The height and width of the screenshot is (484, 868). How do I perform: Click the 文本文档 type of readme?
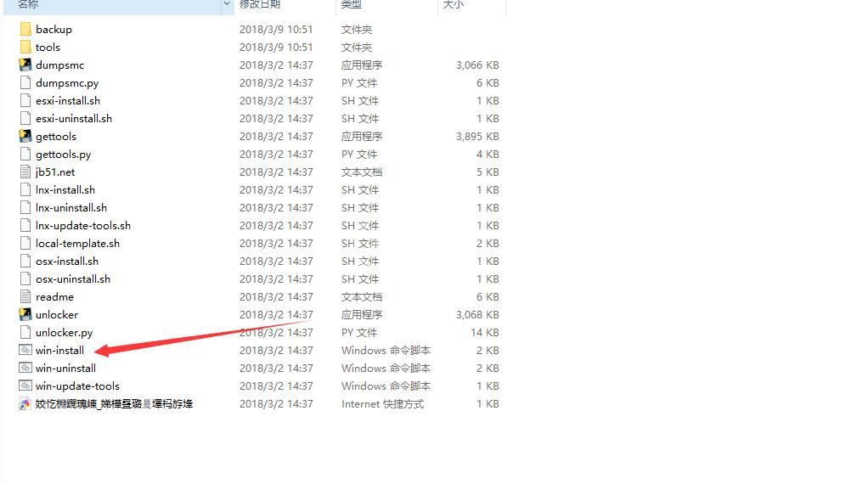(x=362, y=297)
